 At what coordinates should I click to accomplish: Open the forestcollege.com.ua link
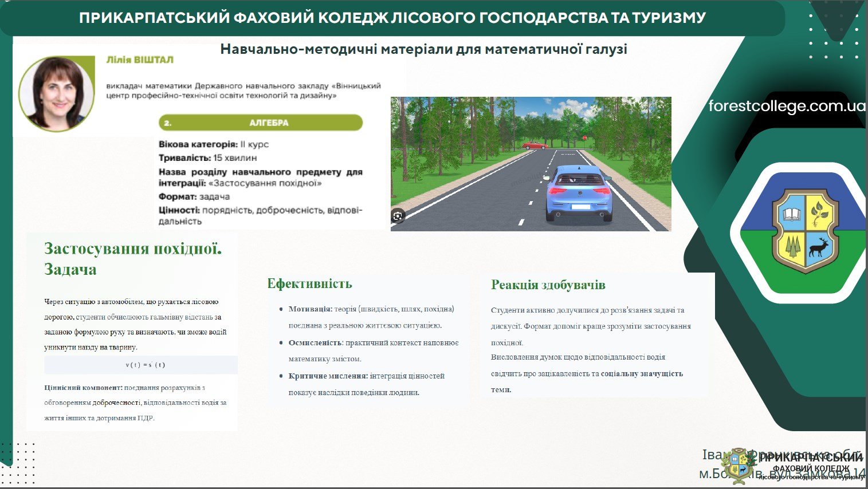point(786,107)
